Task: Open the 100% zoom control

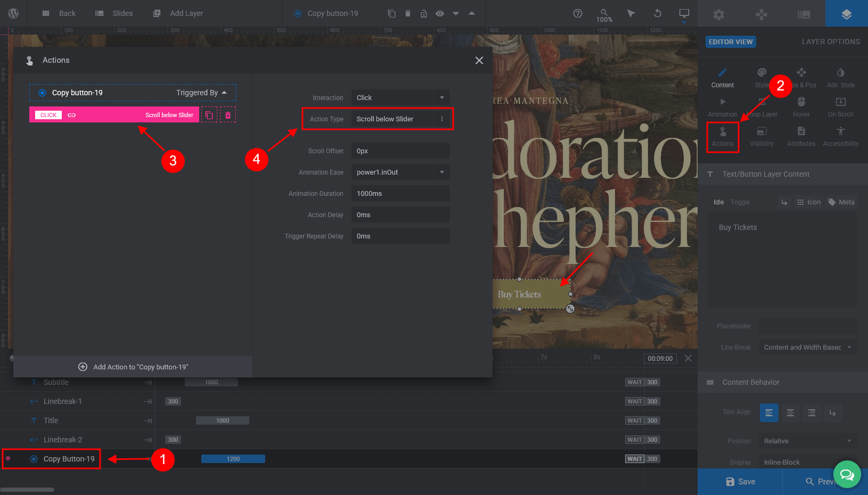Action: tap(604, 15)
